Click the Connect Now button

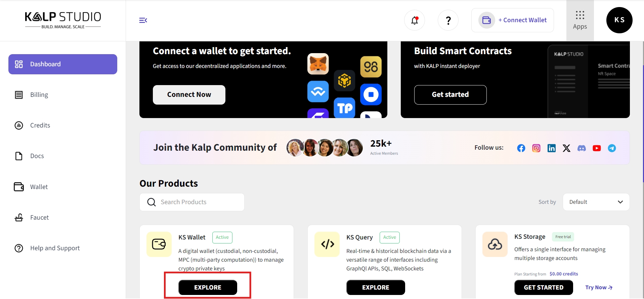point(189,95)
